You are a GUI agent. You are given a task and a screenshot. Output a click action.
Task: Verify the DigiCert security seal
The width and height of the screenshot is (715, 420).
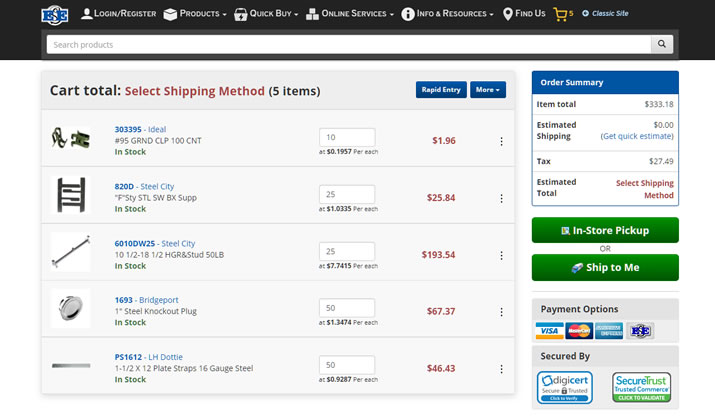pos(565,388)
